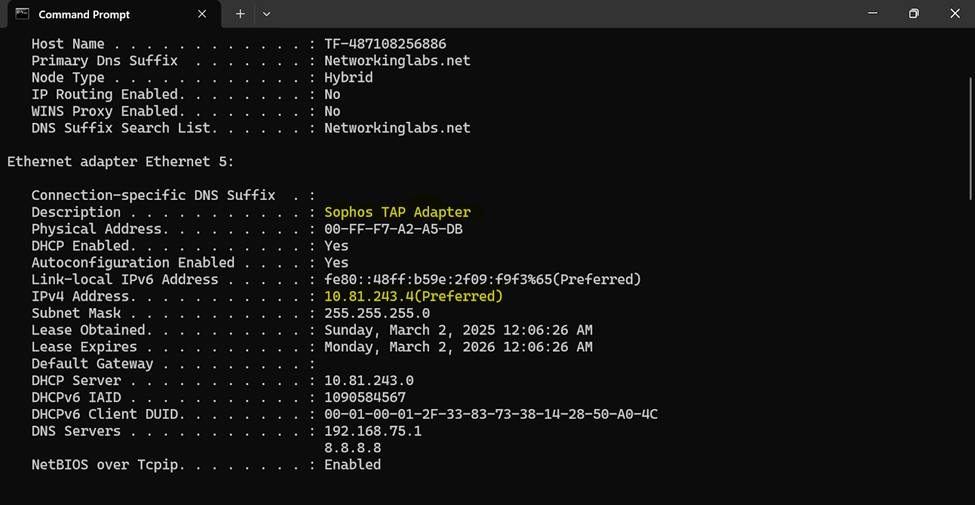This screenshot has height=505, width=975.
Task: Click the Command Prompt tab icon
Action: pyautogui.click(x=22, y=14)
